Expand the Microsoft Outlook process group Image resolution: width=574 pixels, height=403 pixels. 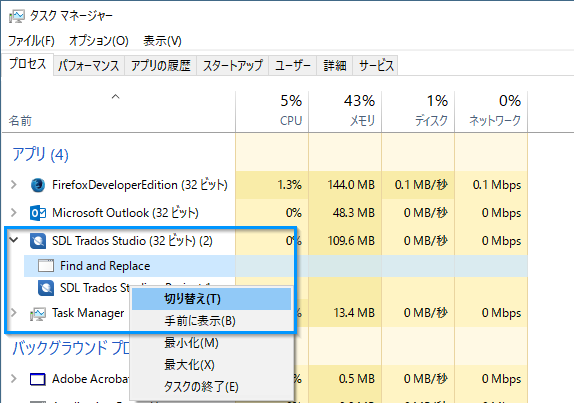[14, 212]
